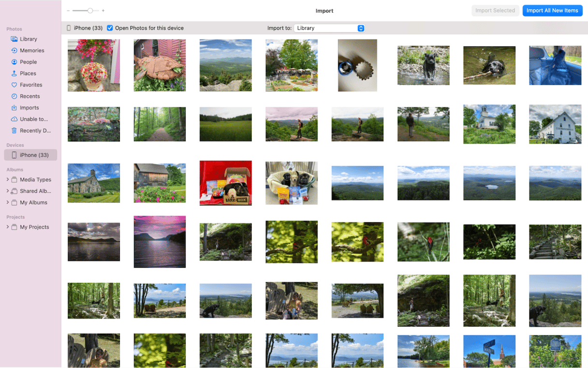This screenshot has height=368, width=588.
Task: Open Recents via its clock icon
Action: coord(15,96)
